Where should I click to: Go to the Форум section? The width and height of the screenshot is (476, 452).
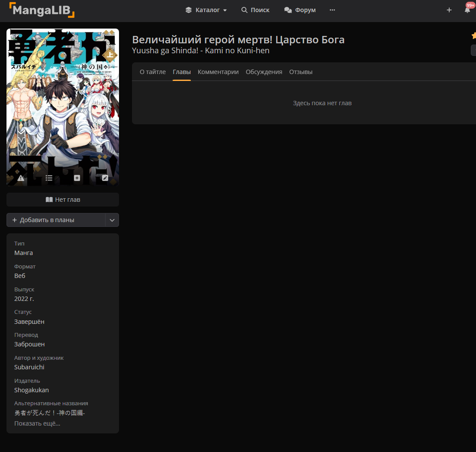(x=300, y=10)
